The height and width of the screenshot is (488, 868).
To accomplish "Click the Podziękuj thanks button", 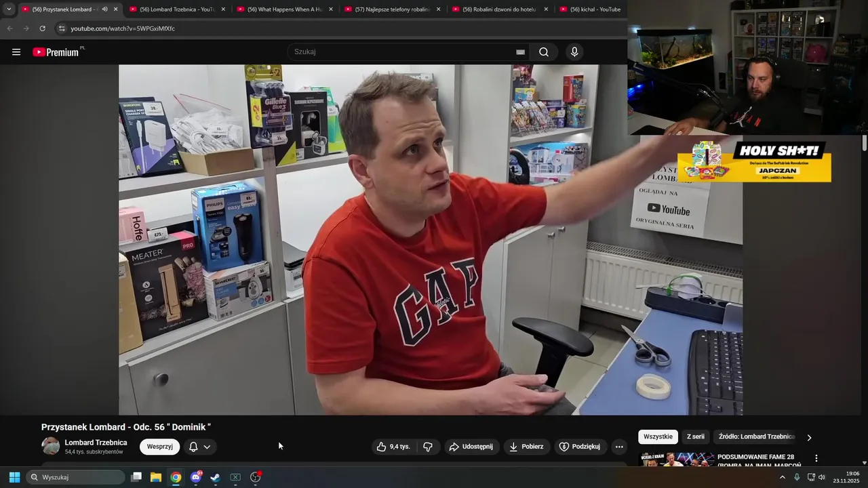I will click(580, 447).
